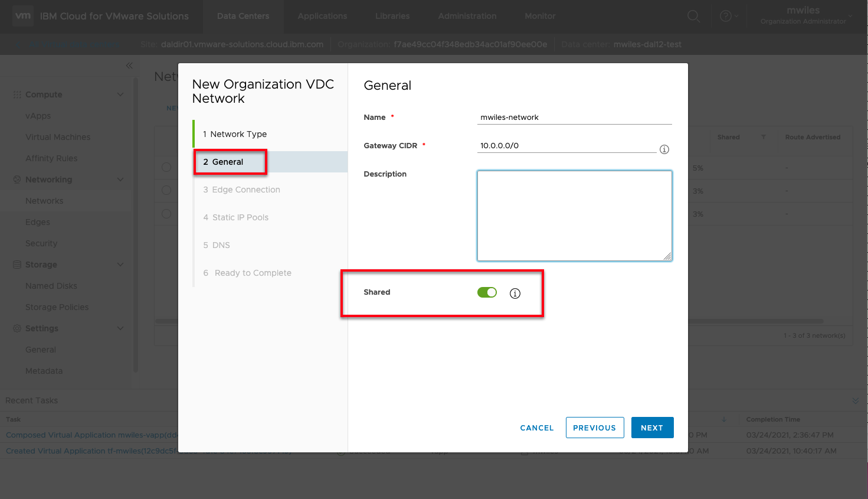Click into the Description text area
Screen dimensions: 868x499
point(574,216)
